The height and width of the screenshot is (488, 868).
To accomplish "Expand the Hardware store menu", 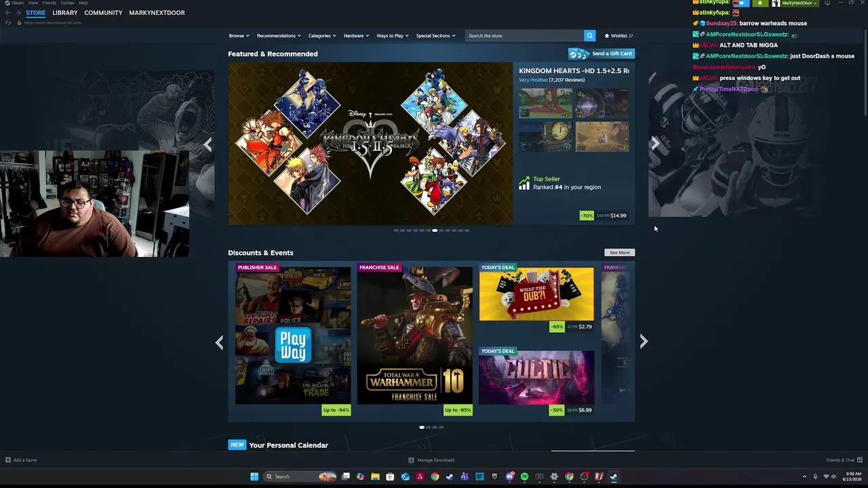I will pos(356,35).
